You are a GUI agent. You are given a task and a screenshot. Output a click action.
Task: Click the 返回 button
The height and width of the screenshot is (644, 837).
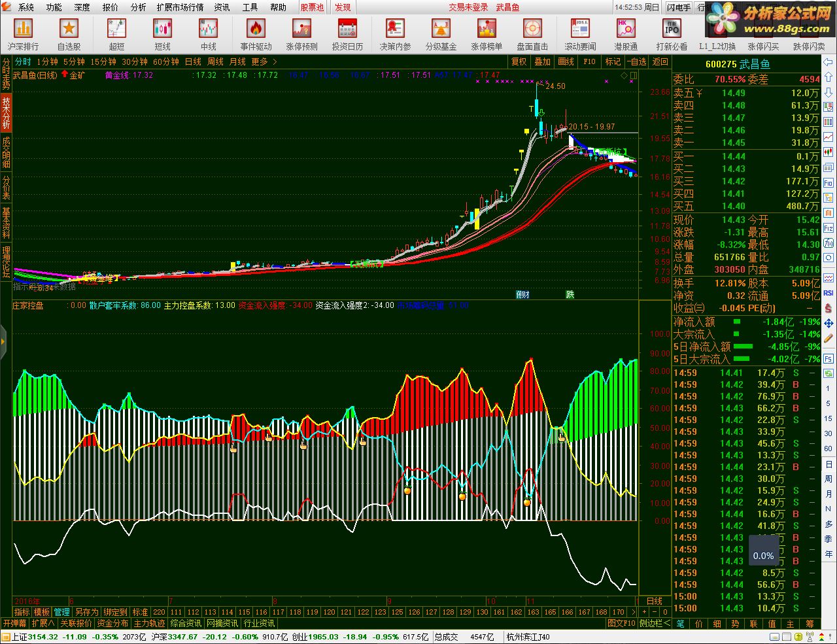tap(660, 61)
